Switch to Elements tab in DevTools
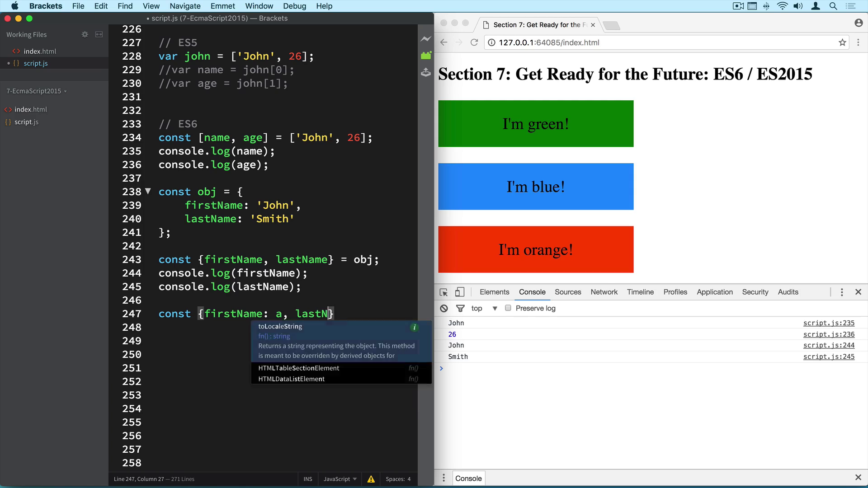The height and width of the screenshot is (488, 868). (494, 292)
